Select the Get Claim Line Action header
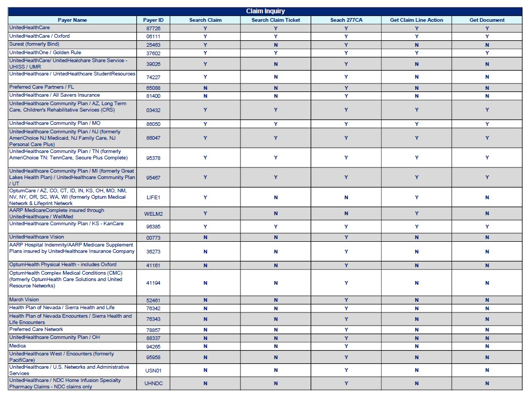Screen dimensions: 532x399 [417, 20]
